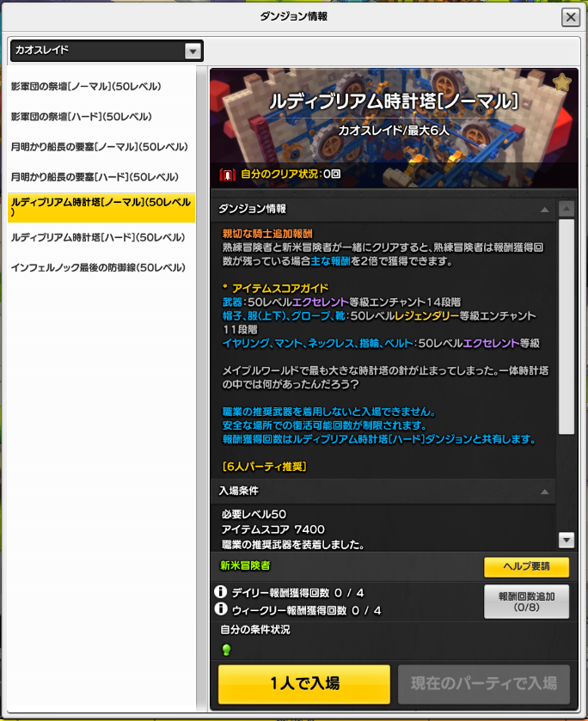Click the アイテムスコア 7400 requirement
Image resolution: width=588 pixels, height=721 pixels.
point(273,529)
